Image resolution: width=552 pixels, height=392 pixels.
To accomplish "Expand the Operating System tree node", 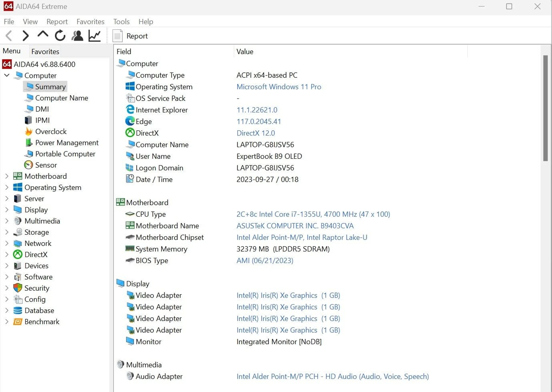I will pos(7,187).
